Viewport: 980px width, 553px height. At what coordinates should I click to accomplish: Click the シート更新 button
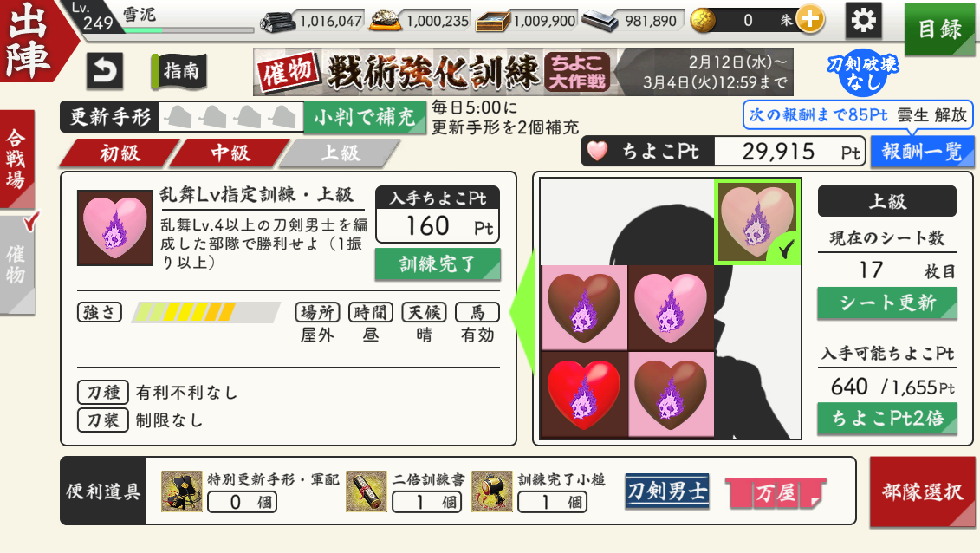pyautogui.click(x=887, y=303)
